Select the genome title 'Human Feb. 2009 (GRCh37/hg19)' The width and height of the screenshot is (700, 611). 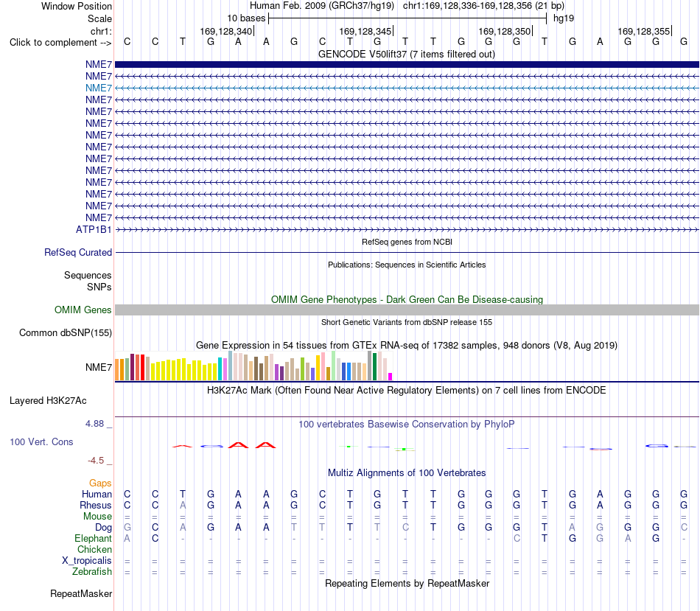pos(322,6)
